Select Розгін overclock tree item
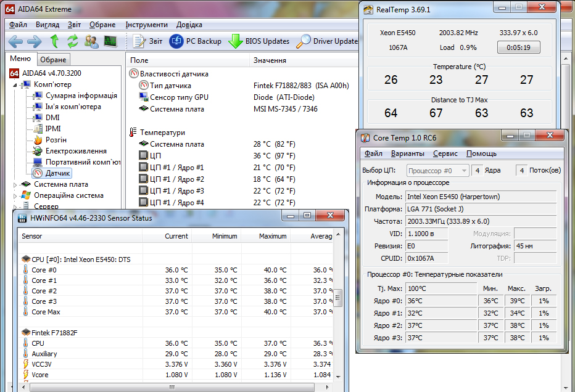The width and height of the screenshot is (575, 392). (x=50, y=139)
